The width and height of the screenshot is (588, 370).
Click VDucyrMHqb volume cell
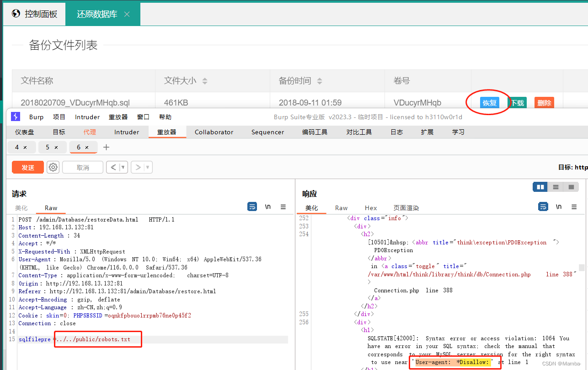417,103
